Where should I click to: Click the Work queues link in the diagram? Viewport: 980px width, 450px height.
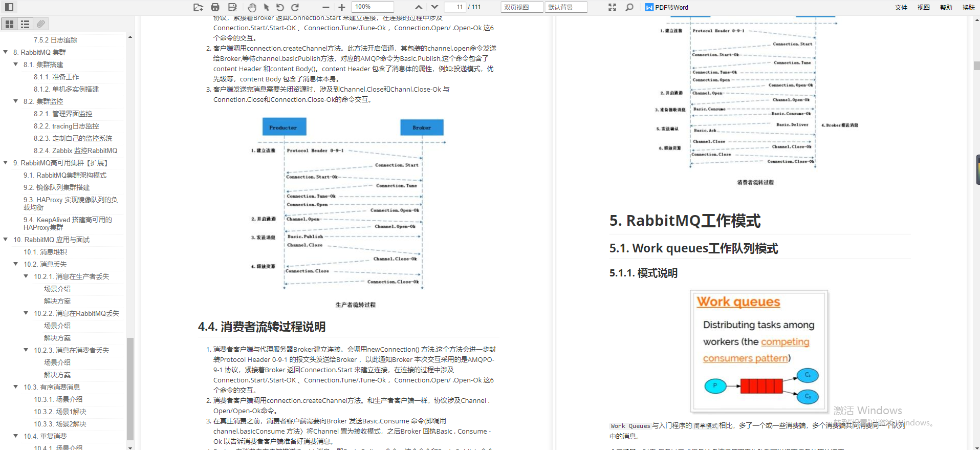pyautogui.click(x=738, y=302)
